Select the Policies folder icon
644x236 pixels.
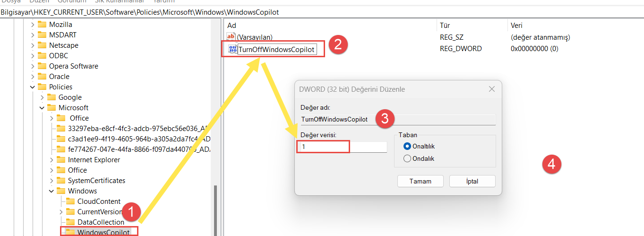42,87
